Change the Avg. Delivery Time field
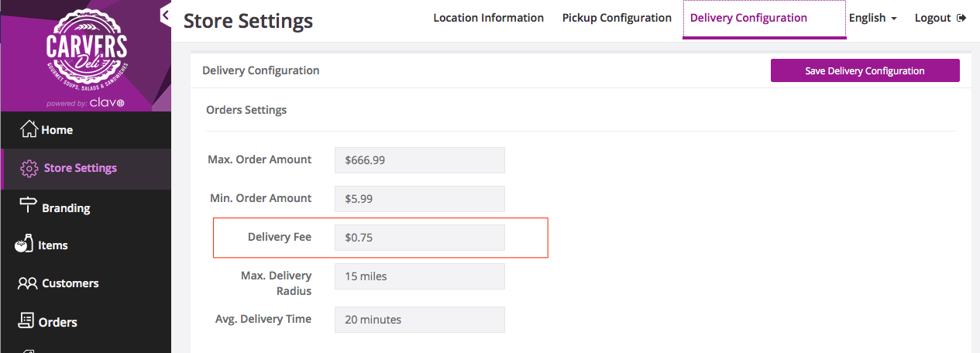This screenshot has height=353, width=980. (x=419, y=320)
